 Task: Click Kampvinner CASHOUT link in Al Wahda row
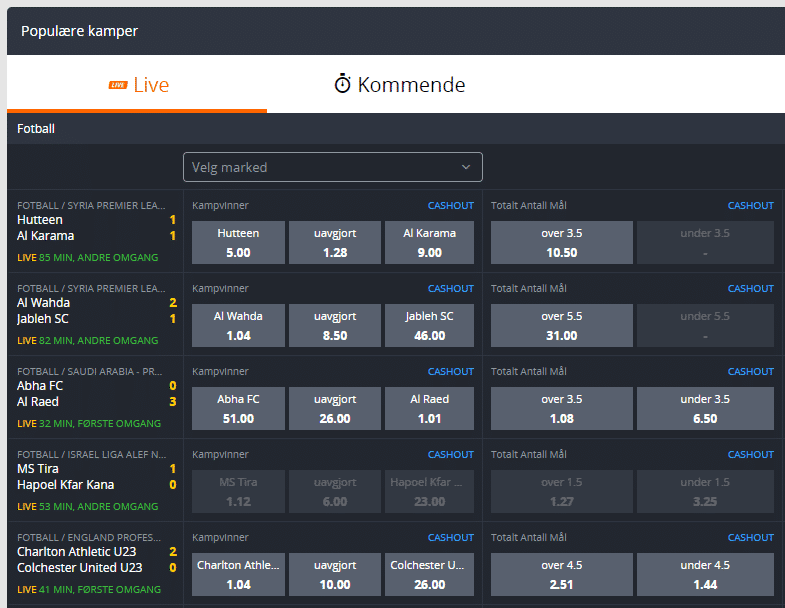[x=451, y=289]
